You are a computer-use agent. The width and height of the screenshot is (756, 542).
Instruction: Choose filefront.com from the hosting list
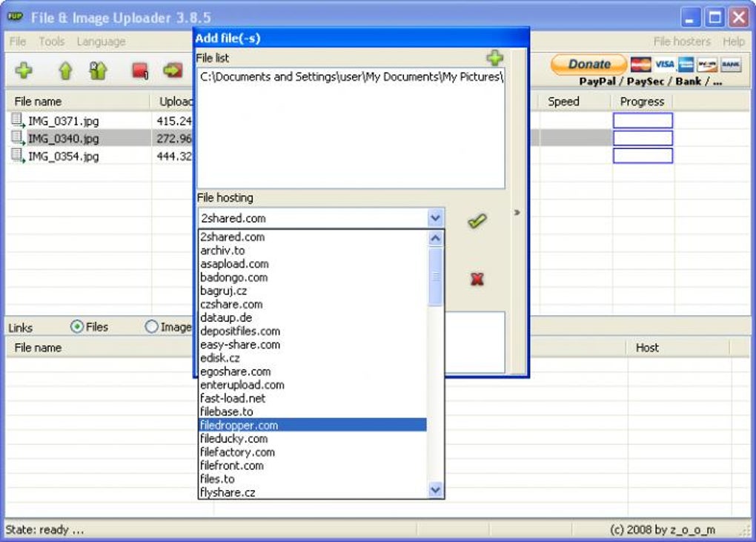tap(313, 466)
